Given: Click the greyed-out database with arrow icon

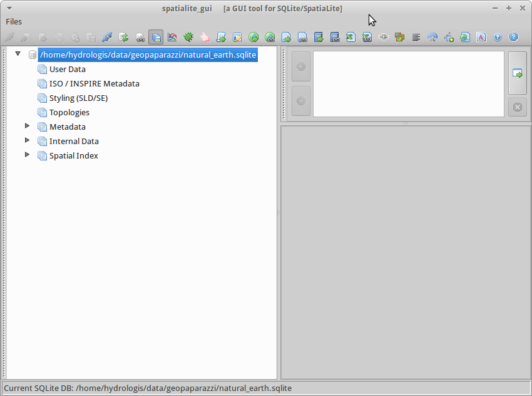Looking at the screenshot, I should click(x=42, y=37).
